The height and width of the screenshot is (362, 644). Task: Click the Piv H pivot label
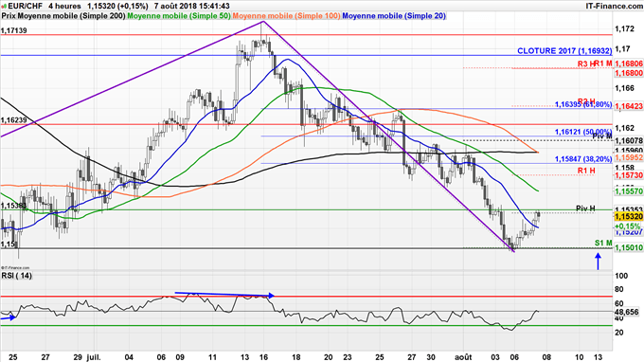pyautogui.click(x=585, y=208)
